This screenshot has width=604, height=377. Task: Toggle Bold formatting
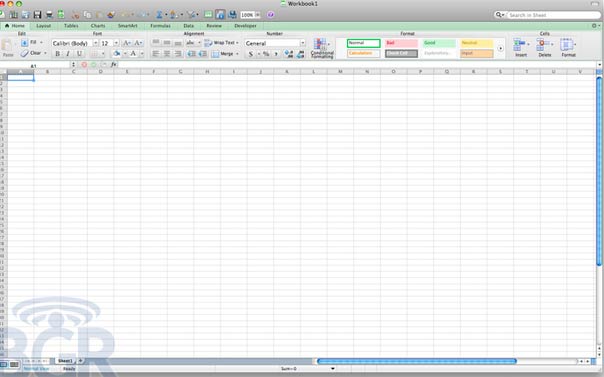[x=57, y=54]
